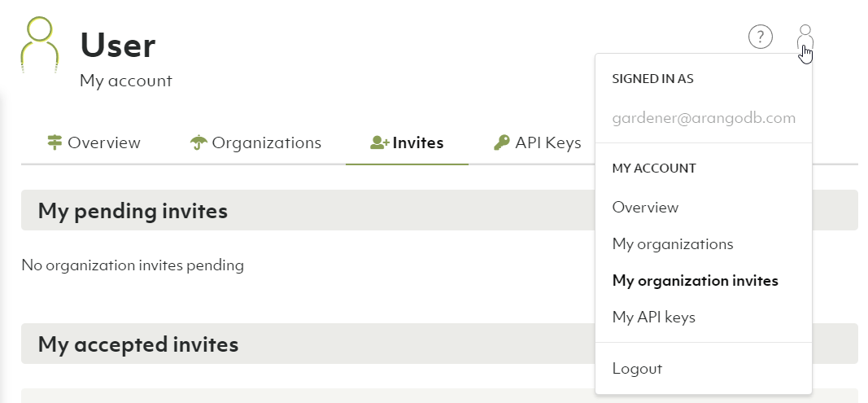868x403 pixels.
Task: Go to My API keys menu item
Action: 653,318
